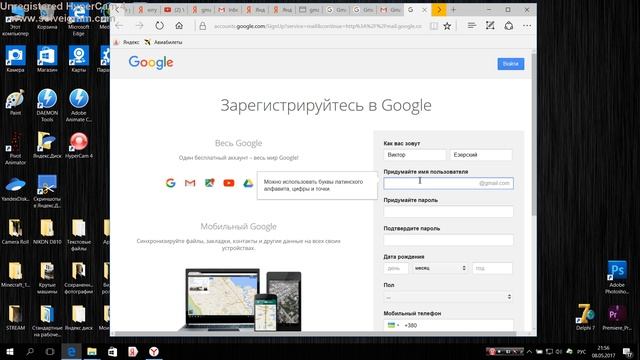
Task: Click the Google Drive triangle icon
Action: click(x=248, y=183)
